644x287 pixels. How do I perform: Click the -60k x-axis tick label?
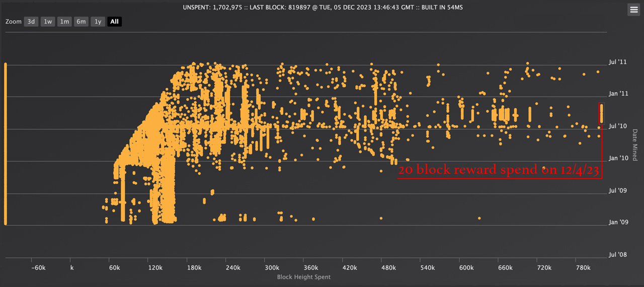[38, 268]
